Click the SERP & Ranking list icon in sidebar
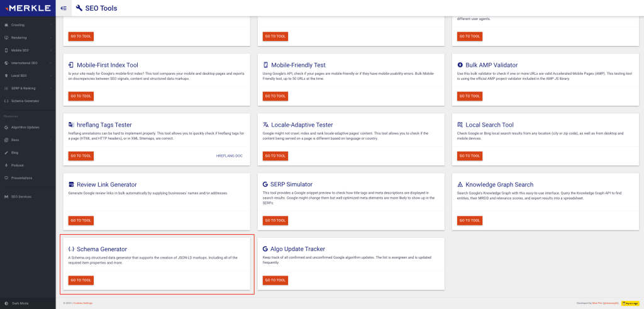This screenshot has width=644, height=309. 6,88
